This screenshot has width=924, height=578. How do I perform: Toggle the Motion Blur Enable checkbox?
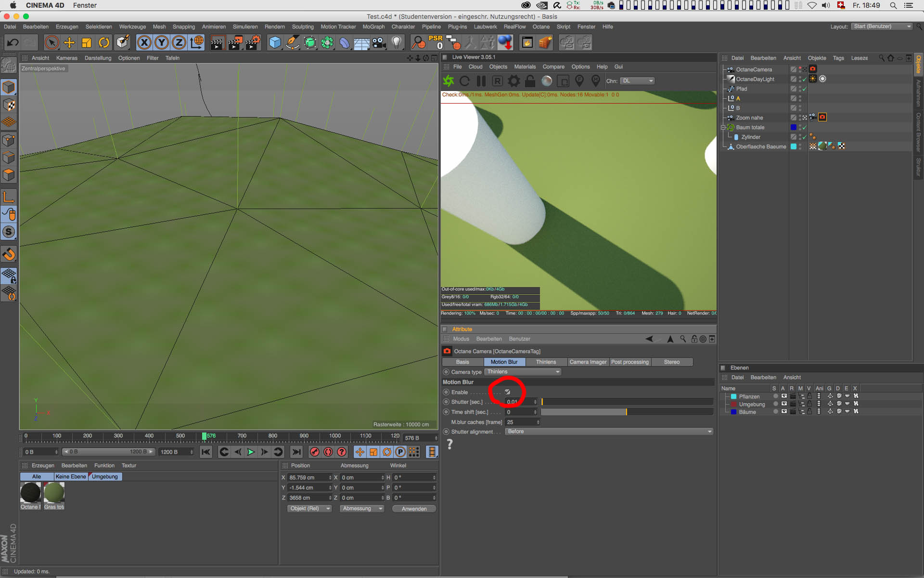pos(507,392)
